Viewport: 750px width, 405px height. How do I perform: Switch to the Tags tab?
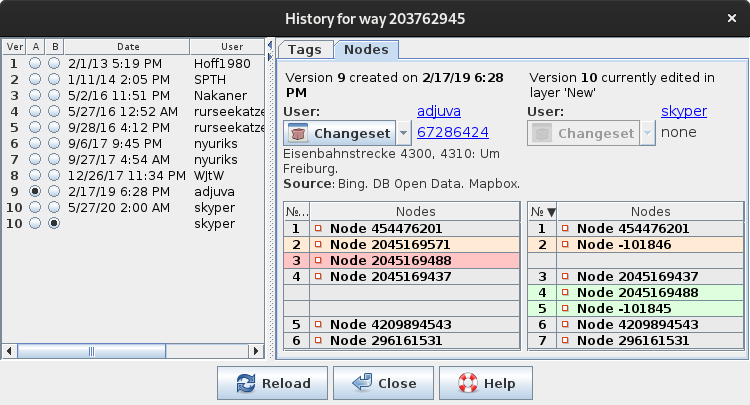(305, 50)
